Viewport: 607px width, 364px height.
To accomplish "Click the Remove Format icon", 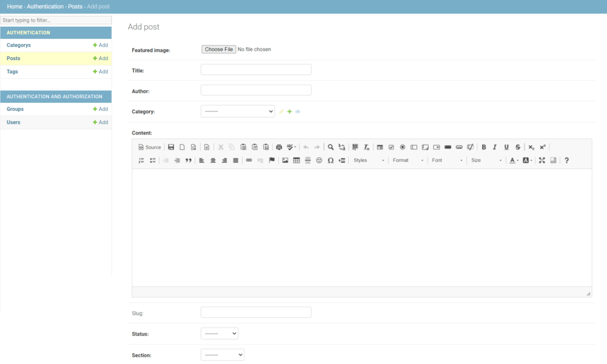I will (366, 147).
